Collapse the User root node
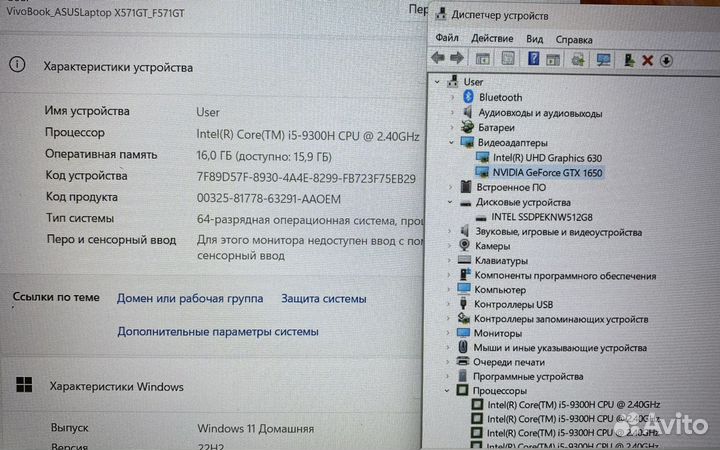Image resolution: width=720 pixels, height=450 pixels. (x=438, y=82)
